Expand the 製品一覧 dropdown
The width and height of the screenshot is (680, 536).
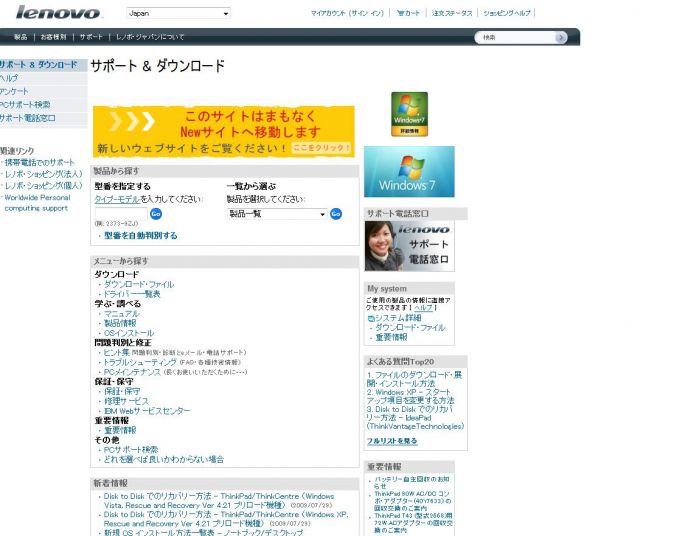(x=277, y=214)
